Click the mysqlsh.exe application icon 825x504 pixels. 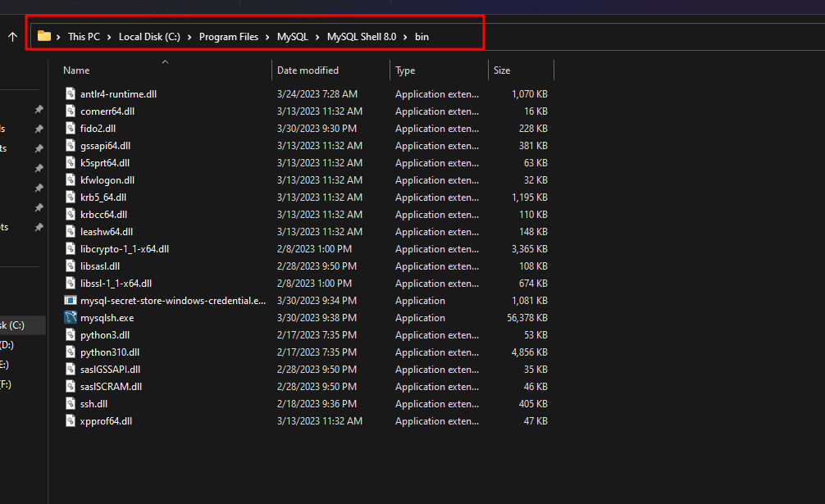pyautogui.click(x=71, y=317)
